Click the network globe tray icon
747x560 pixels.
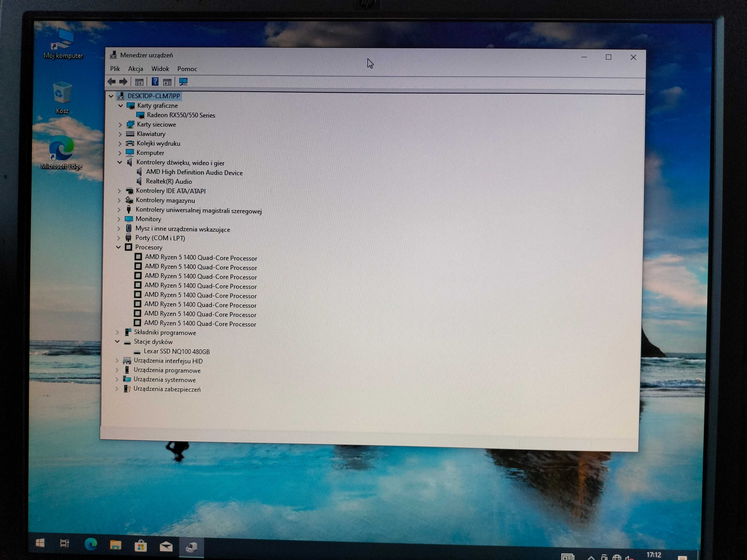(617, 557)
